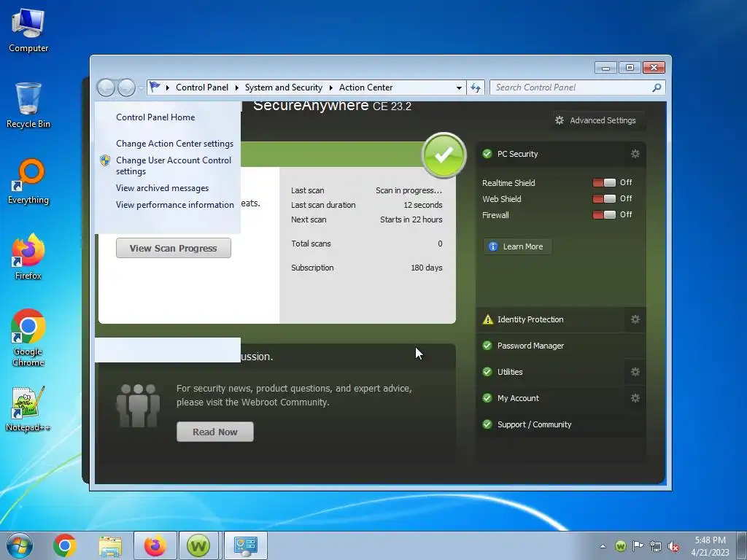Select the Firefox desktop shortcut
The width and height of the screenshot is (747, 560).
pos(28,257)
